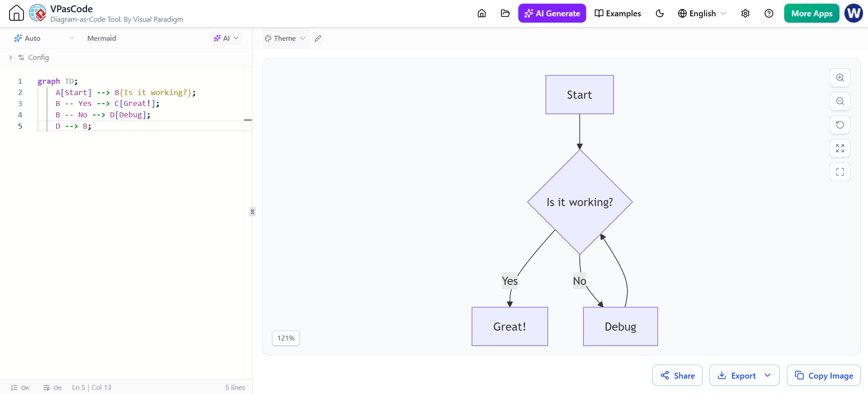868x394 pixels.
Task: Click line number 1 in the gutter
Action: click(20, 81)
